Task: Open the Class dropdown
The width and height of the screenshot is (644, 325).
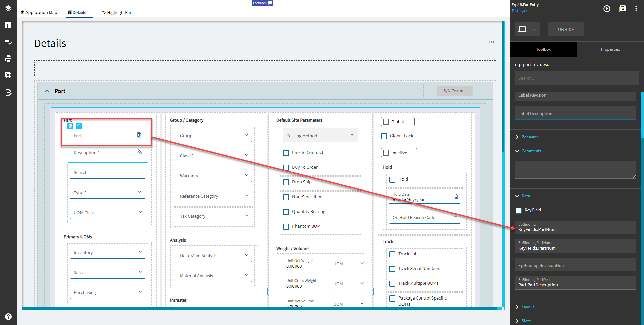Action: click(x=214, y=156)
